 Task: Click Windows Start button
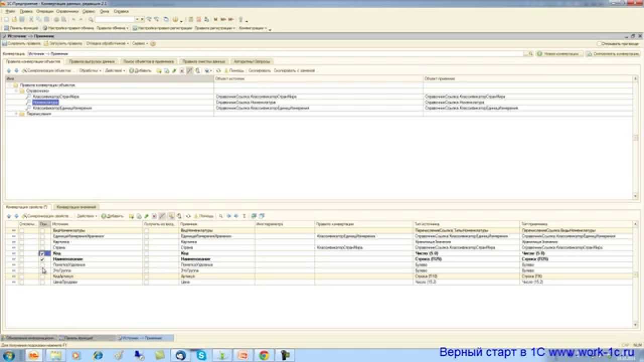(x=9, y=355)
